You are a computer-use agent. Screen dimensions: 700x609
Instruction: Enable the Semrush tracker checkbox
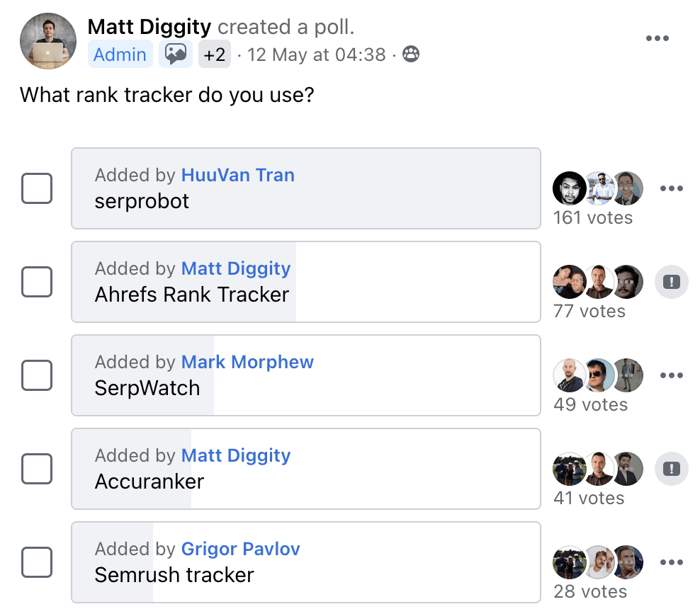click(x=37, y=562)
